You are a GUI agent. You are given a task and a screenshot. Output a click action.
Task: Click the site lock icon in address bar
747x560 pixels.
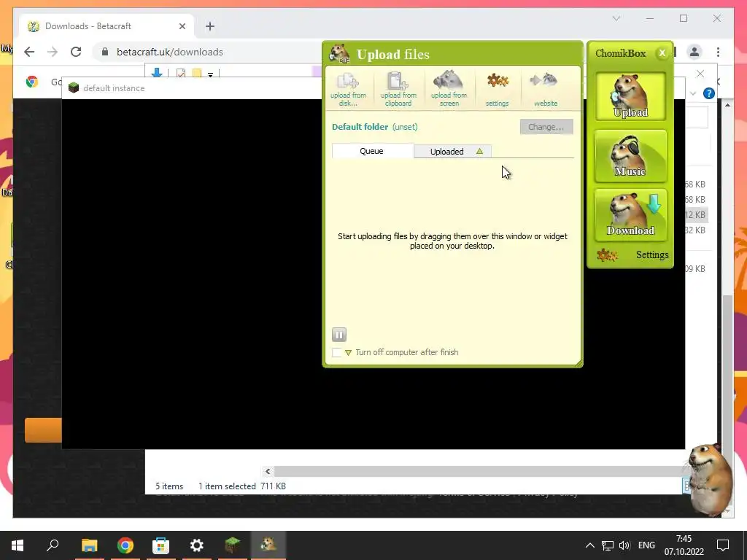(105, 52)
